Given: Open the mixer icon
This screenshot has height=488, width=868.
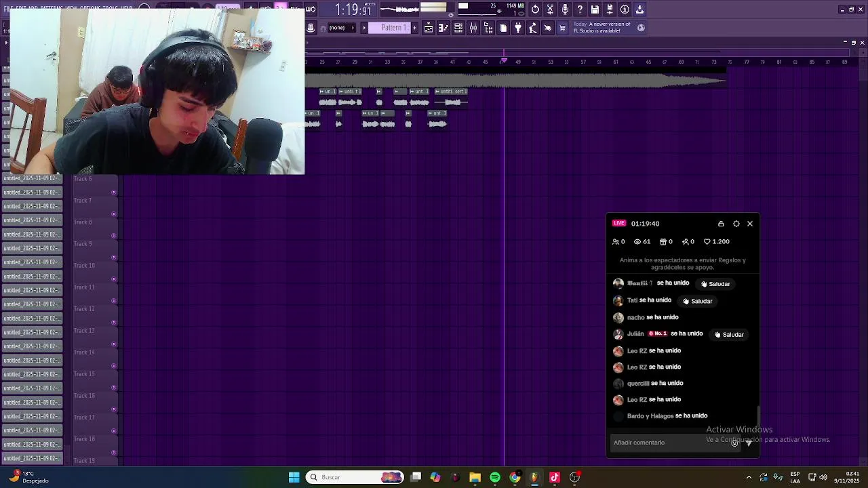Looking at the screenshot, I should (473, 28).
